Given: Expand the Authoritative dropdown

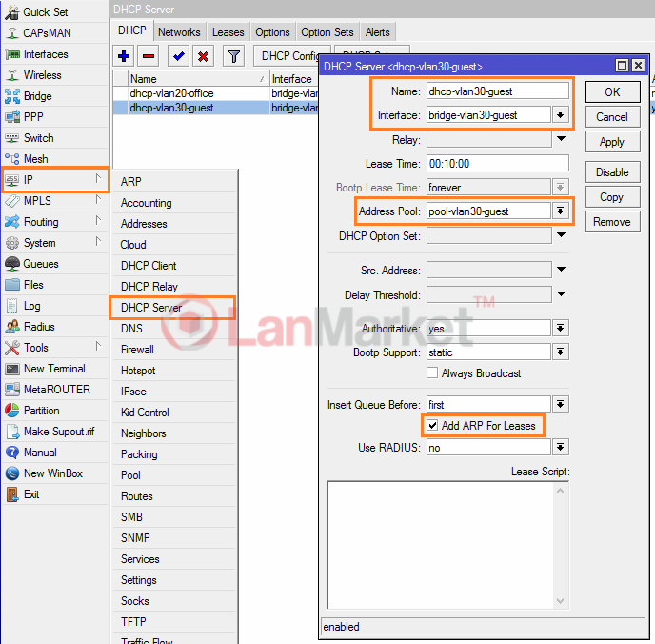Looking at the screenshot, I should 561,329.
